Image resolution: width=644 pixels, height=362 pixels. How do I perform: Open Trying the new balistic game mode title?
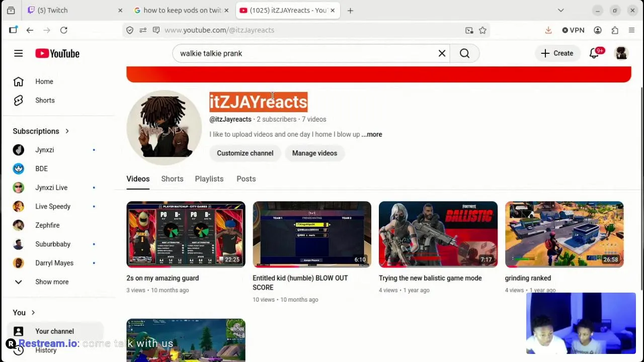(x=430, y=278)
